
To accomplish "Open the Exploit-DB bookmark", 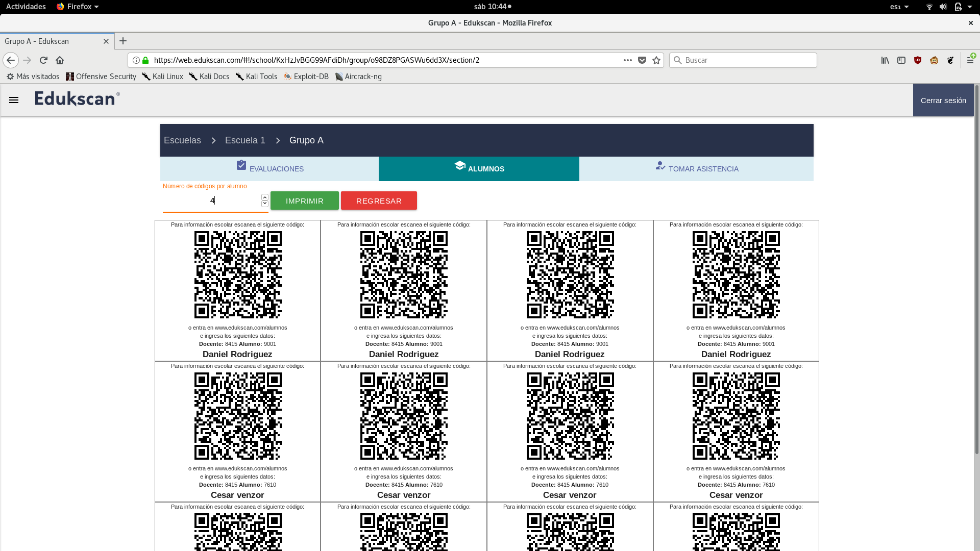I will [306, 77].
